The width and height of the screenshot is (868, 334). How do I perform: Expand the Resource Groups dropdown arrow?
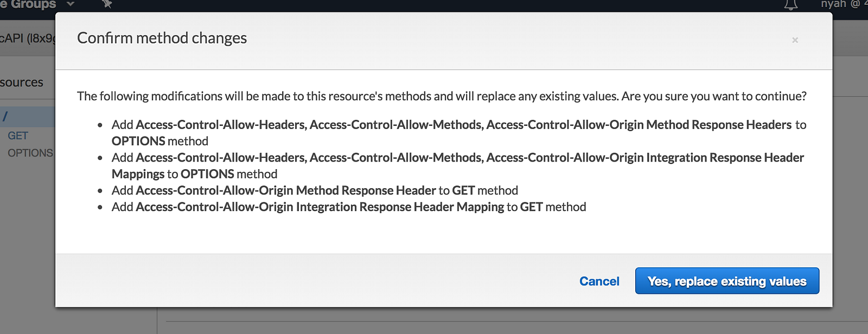pyautogui.click(x=70, y=4)
